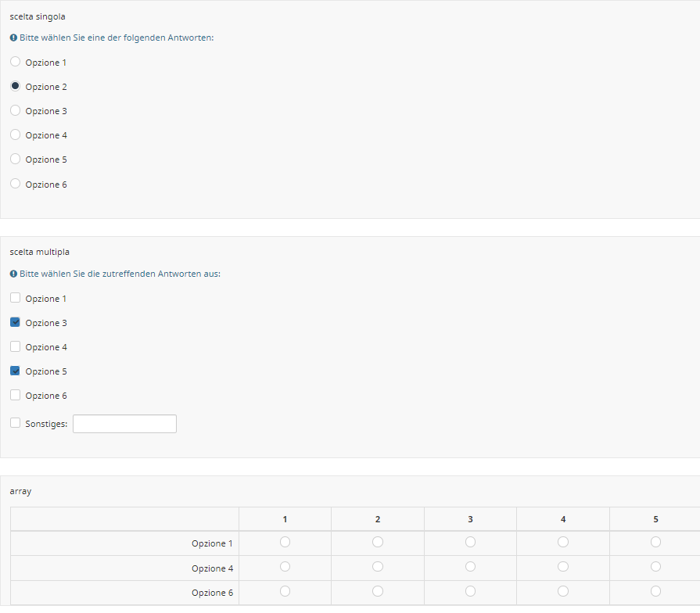Screen dimensions: 700x613
Task: Select Opzione 5 radio in scelta singola
Action: tap(15, 159)
